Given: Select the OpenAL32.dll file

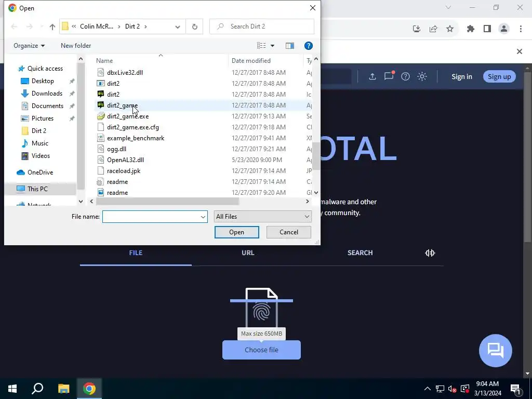Looking at the screenshot, I should [x=125, y=160].
